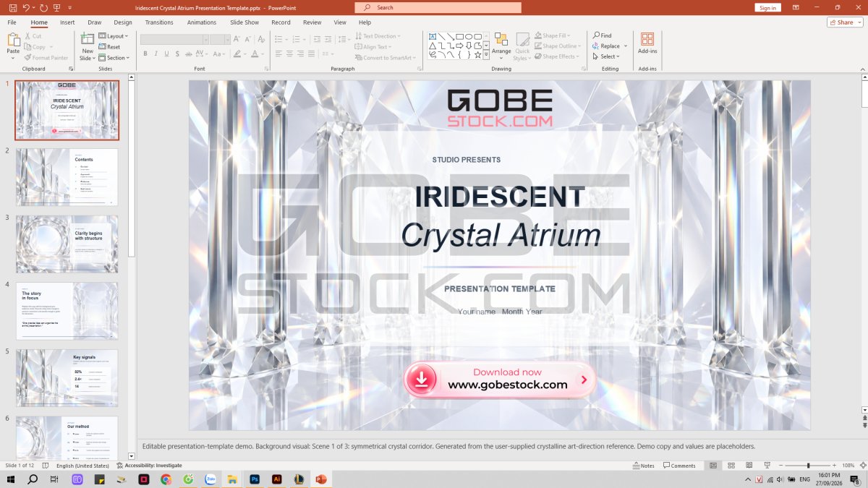
Task: Increase font size with big A icon
Action: click(x=237, y=39)
